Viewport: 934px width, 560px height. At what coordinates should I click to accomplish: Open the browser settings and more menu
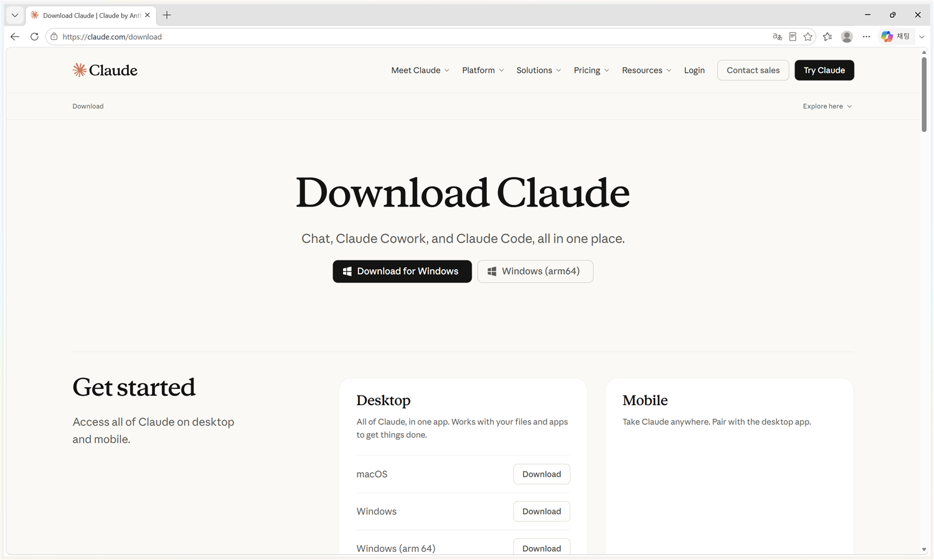[x=866, y=37]
